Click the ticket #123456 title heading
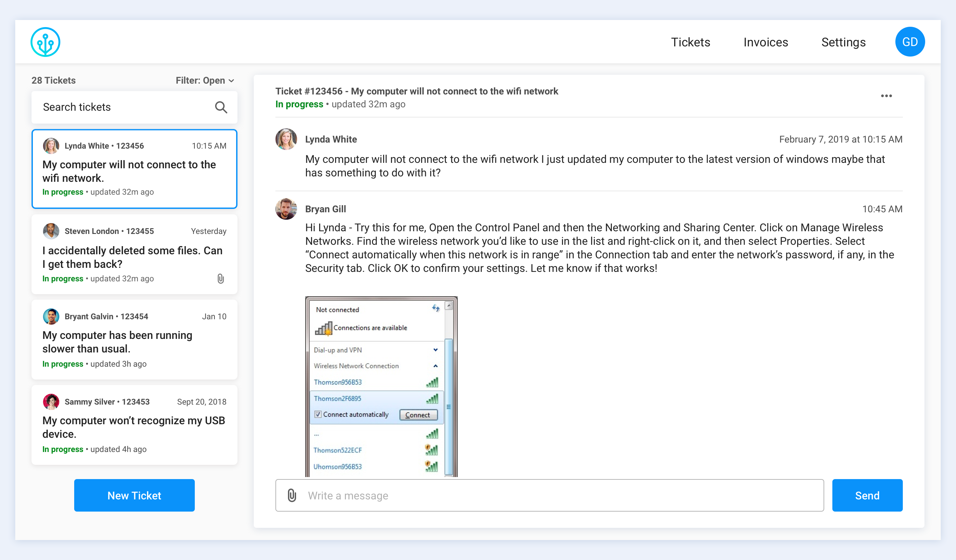Image resolution: width=956 pixels, height=560 pixels. (x=417, y=91)
